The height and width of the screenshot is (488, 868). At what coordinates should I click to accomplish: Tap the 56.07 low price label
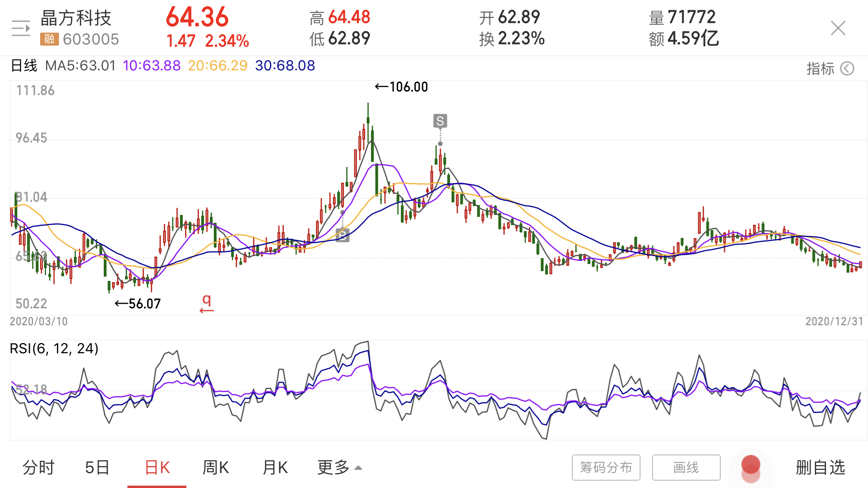(x=138, y=304)
